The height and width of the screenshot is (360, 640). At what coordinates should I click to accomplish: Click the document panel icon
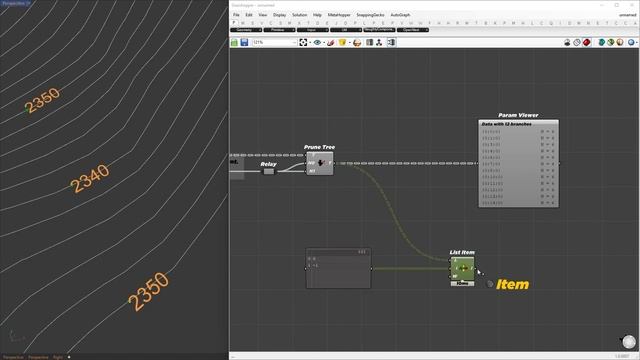click(x=369, y=42)
